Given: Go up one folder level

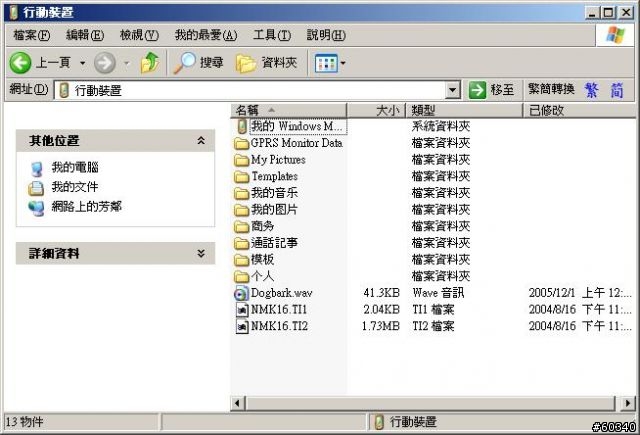Looking at the screenshot, I should [150, 62].
